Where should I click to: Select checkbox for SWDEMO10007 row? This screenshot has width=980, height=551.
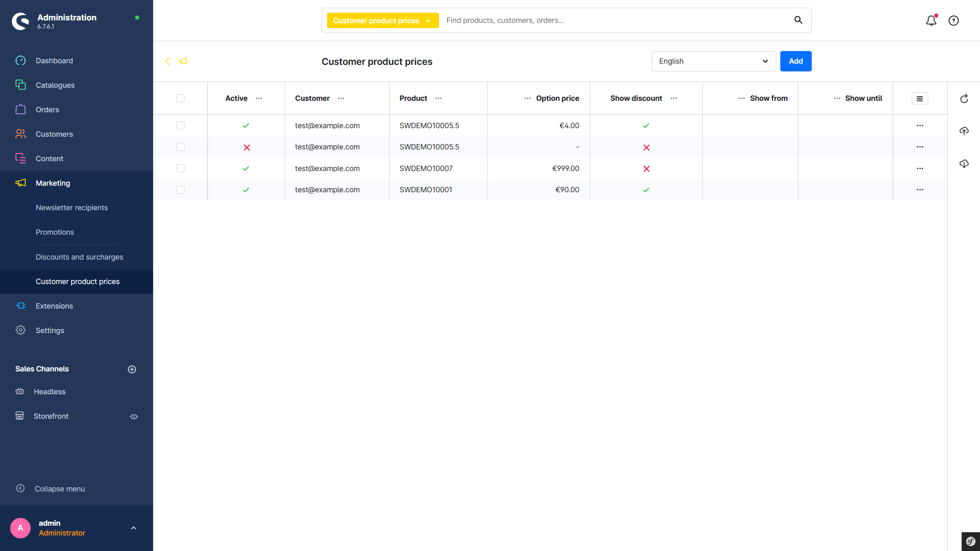pyautogui.click(x=180, y=168)
